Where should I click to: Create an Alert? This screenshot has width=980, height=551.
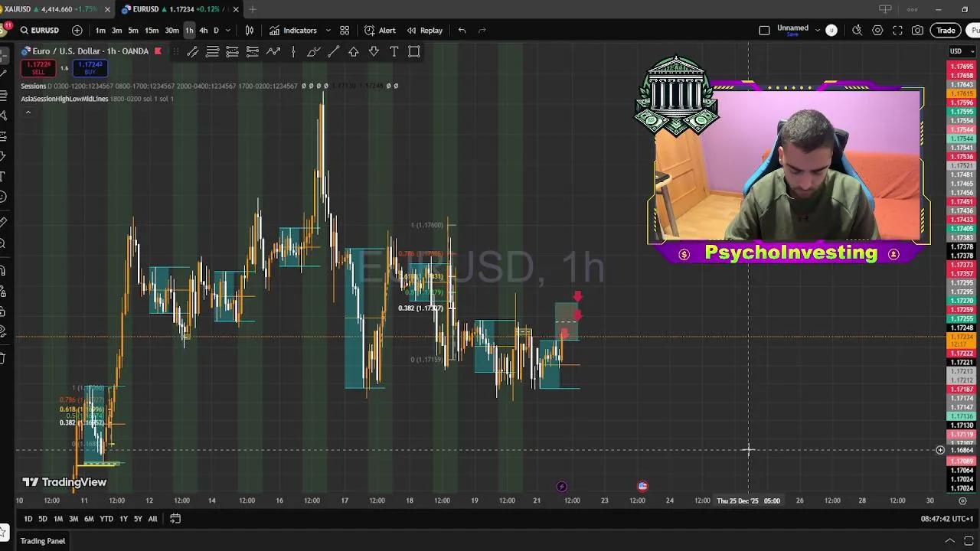(x=380, y=31)
